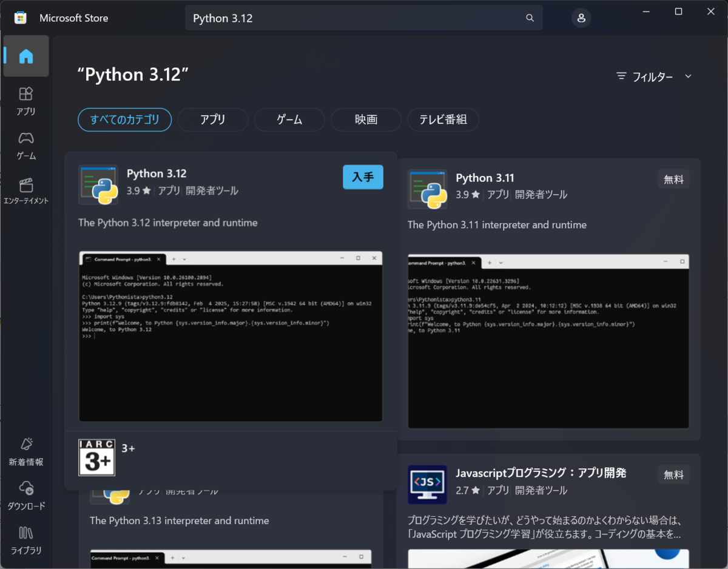Screen dimensions: 728x569
Task: Focus the search box containing Python 3.12
Action: pyautogui.click(x=364, y=18)
